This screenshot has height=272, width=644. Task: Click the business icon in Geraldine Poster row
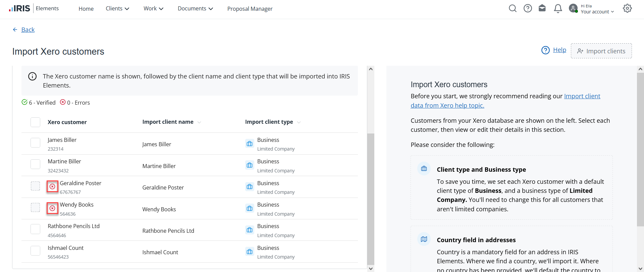(x=250, y=187)
